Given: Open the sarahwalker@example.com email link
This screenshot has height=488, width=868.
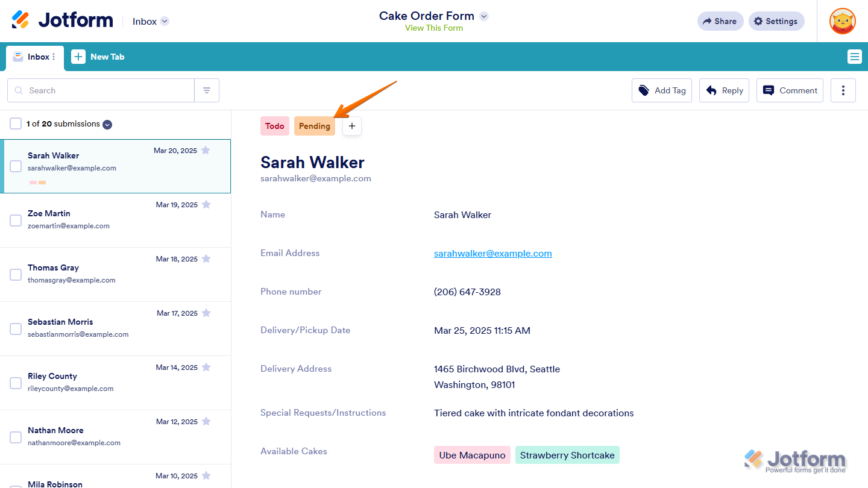Looking at the screenshot, I should click(493, 253).
